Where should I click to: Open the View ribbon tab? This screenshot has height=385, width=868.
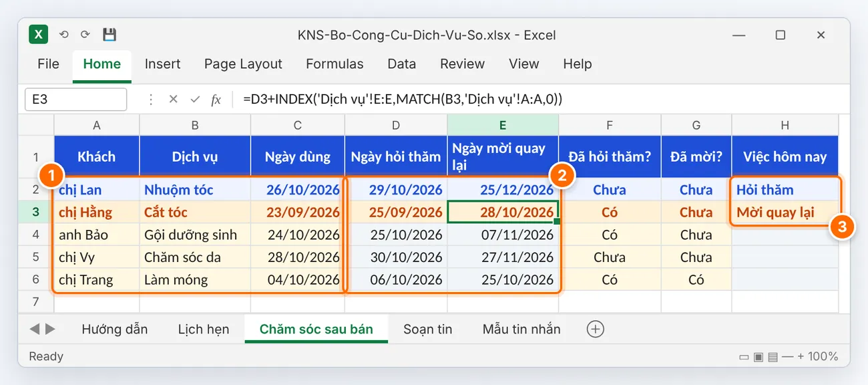click(523, 64)
